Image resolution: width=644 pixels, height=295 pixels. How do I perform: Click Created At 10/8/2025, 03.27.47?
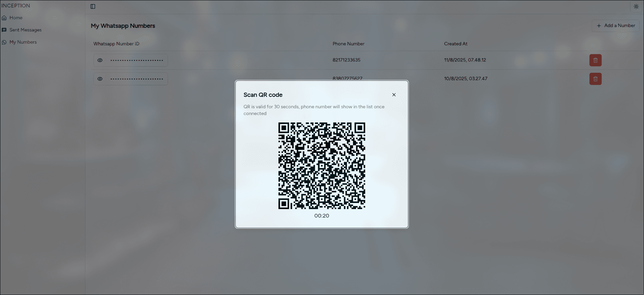click(x=465, y=78)
